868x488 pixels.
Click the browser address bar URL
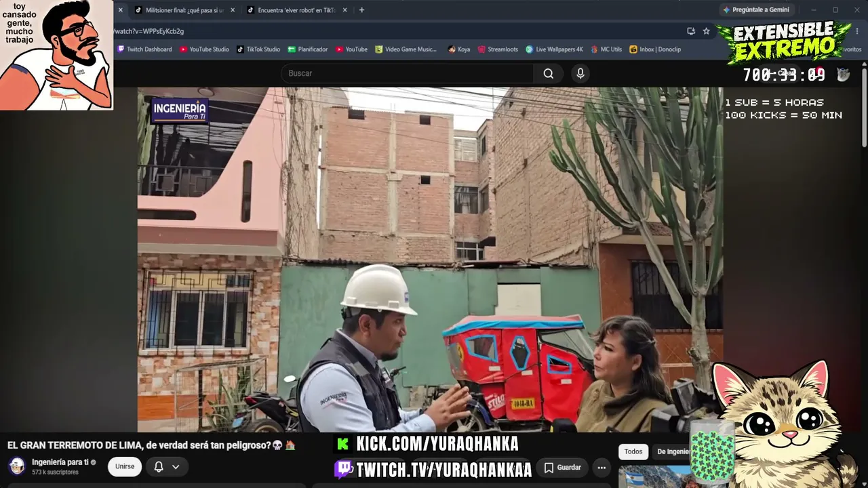149,31
